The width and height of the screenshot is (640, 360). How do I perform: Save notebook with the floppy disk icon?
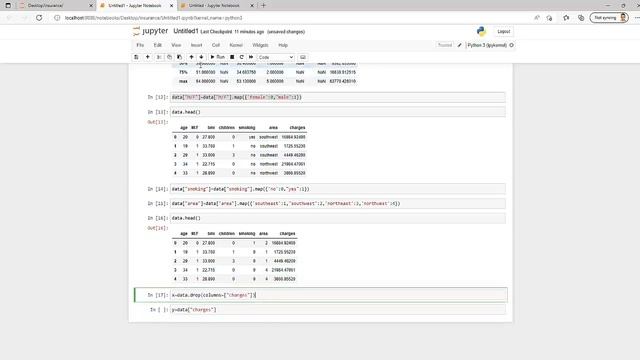(136, 57)
